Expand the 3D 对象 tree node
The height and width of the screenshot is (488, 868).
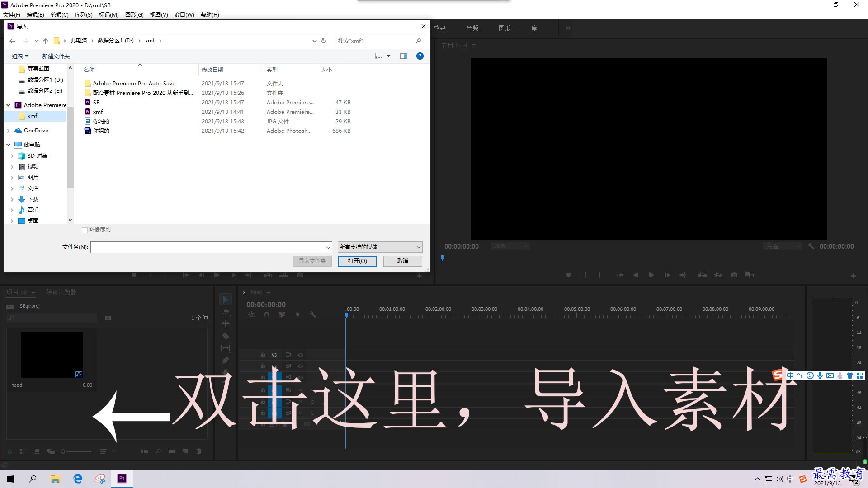click(12, 156)
